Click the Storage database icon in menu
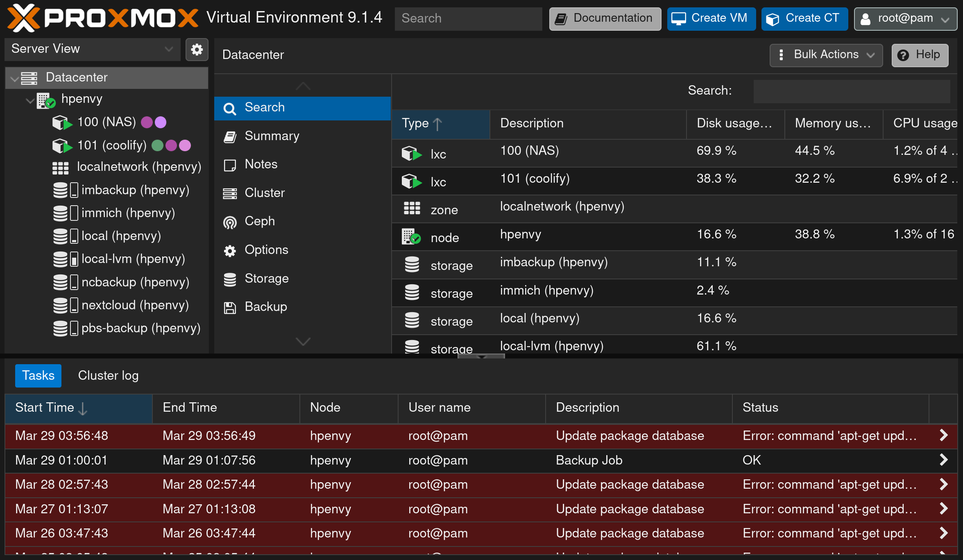 tap(230, 279)
